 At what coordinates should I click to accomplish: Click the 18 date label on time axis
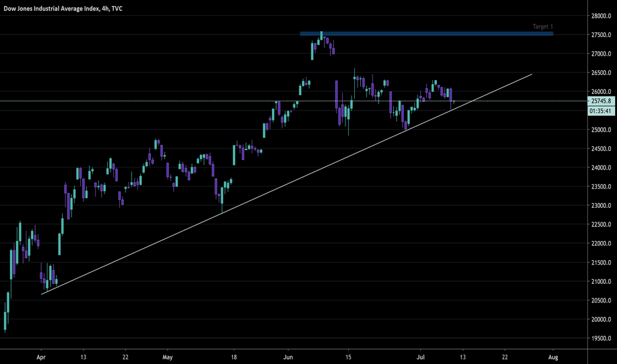tap(234, 357)
